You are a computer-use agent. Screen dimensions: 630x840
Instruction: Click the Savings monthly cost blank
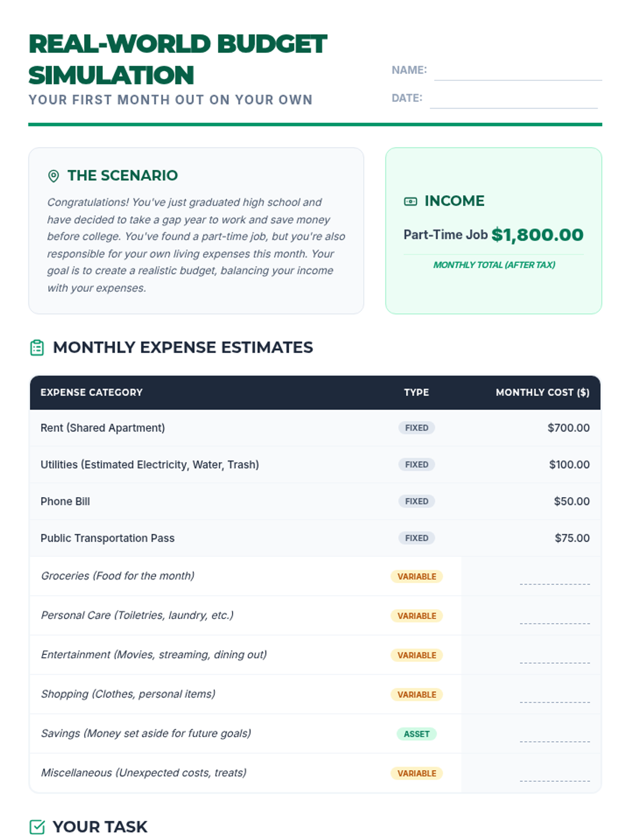(555, 735)
